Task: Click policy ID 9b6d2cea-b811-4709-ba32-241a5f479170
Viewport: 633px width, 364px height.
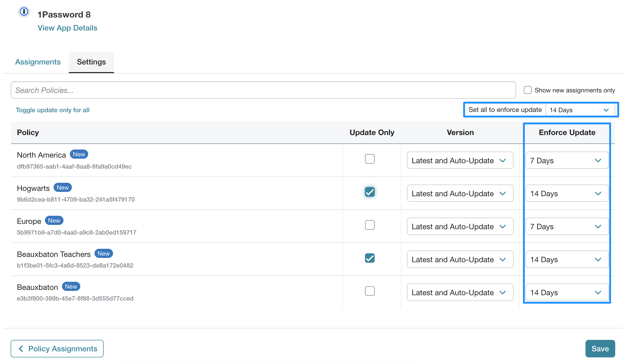Action: 76,200
